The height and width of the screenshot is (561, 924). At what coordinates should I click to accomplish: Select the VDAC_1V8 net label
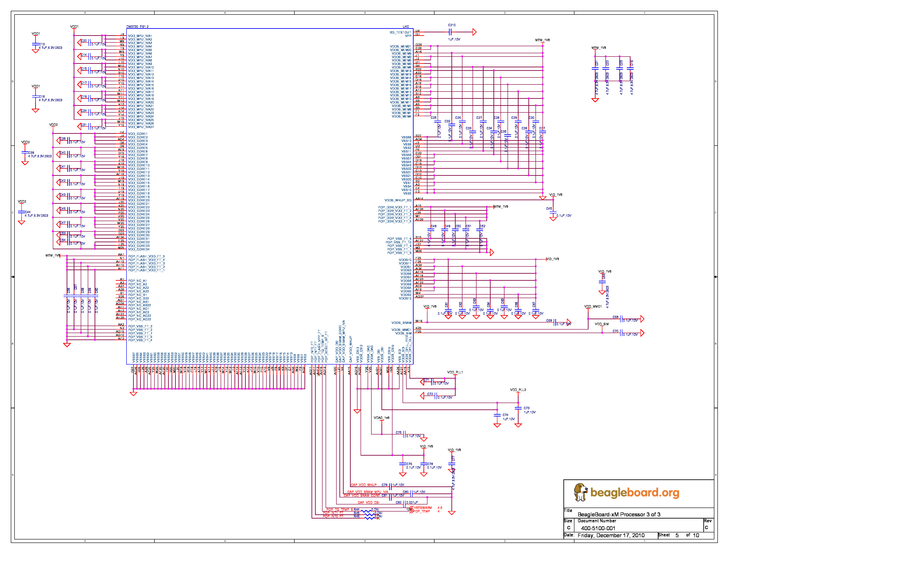coord(381,418)
